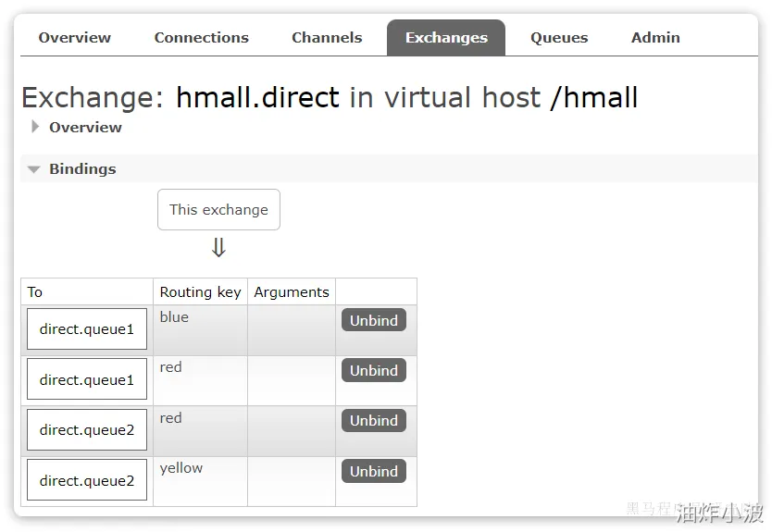
Task: Collapse the Bindings section triangle
Action: click(x=34, y=169)
